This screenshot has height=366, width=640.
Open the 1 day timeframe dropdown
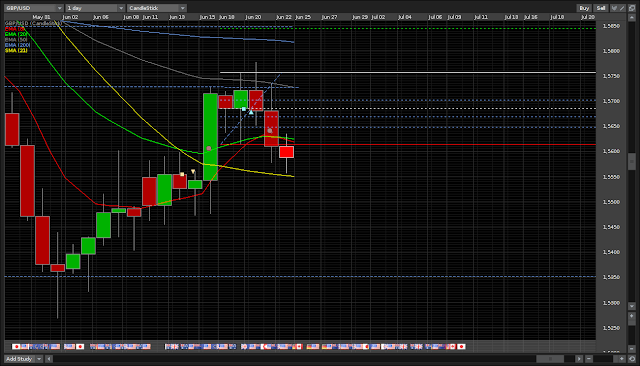[95, 8]
